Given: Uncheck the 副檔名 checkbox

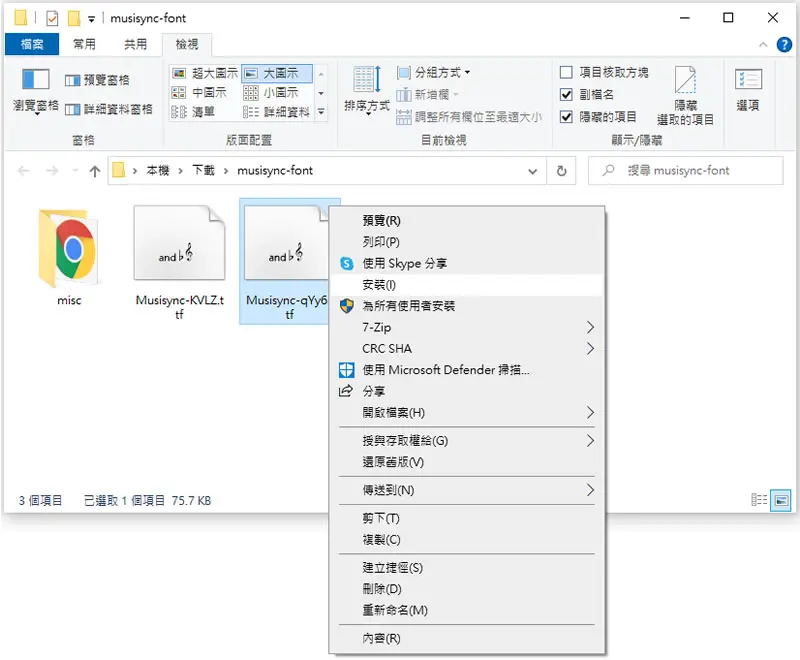Looking at the screenshot, I should click(x=566, y=94).
